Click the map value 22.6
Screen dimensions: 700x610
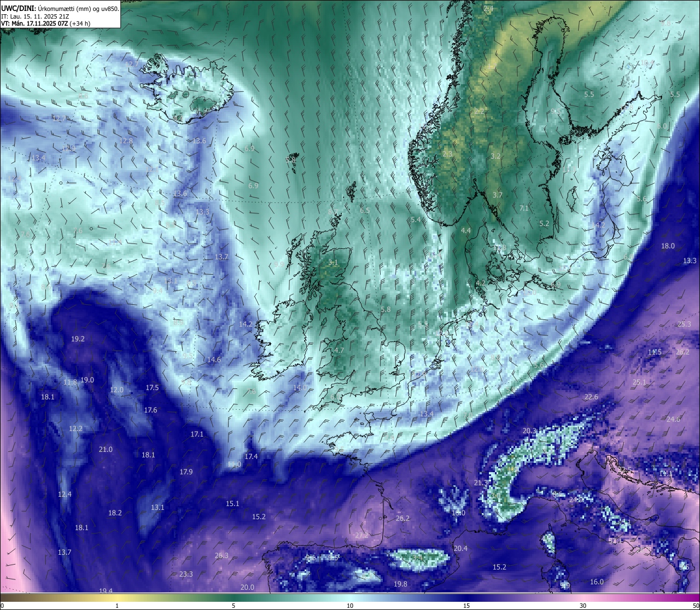(x=591, y=397)
